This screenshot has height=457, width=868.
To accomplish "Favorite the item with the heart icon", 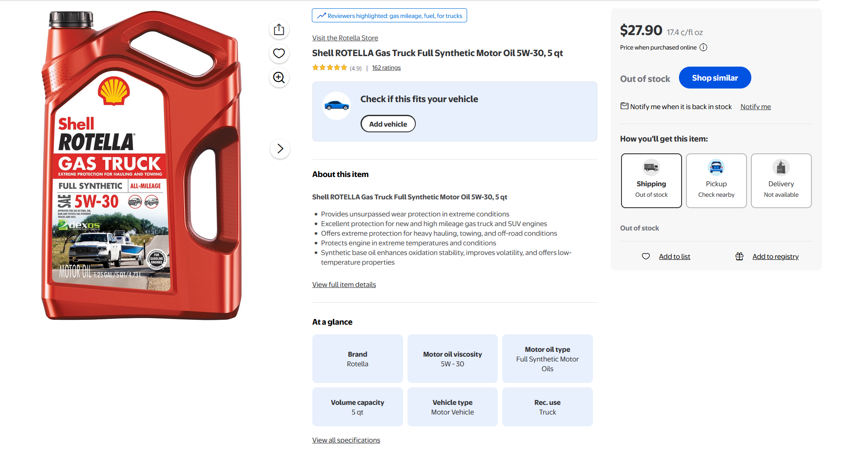I will click(279, 53).
